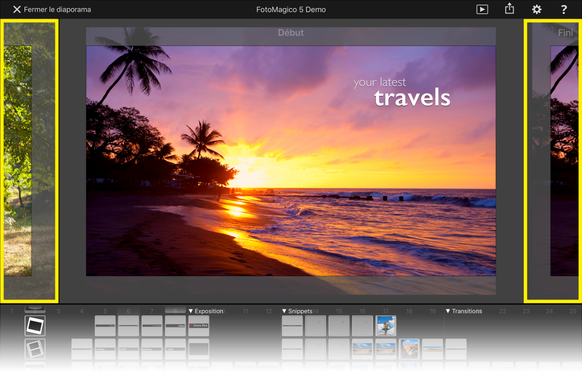This screenshot has width=582, height=392.
Task: Click the 'Snippets' chapter label
Action: (x=300, y=311)
